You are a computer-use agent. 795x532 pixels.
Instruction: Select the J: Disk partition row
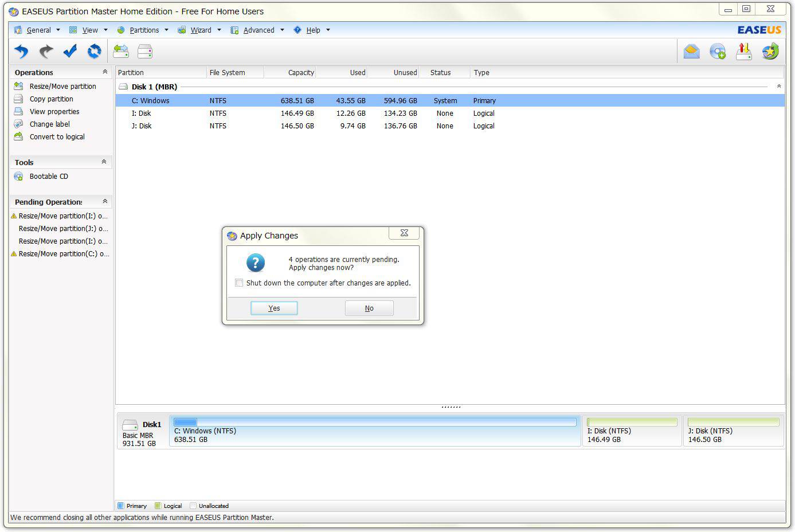(x=450, y=126)
